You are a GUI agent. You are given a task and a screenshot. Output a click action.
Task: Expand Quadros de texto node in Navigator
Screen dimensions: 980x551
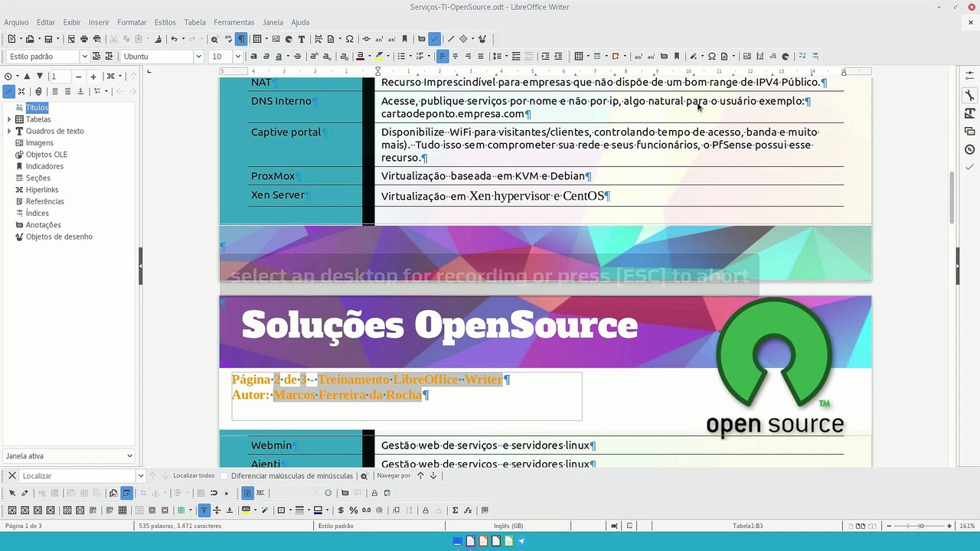tap(9, 131)
